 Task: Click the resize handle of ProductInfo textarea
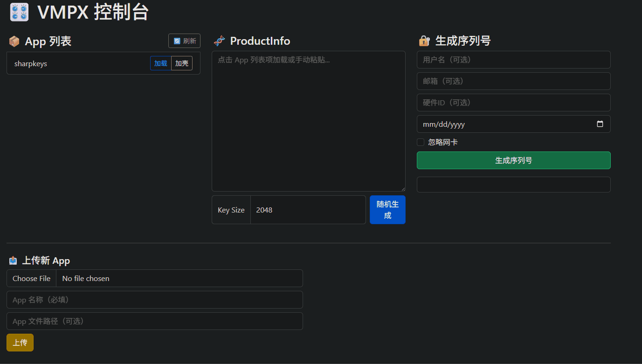tap(403, 188)
